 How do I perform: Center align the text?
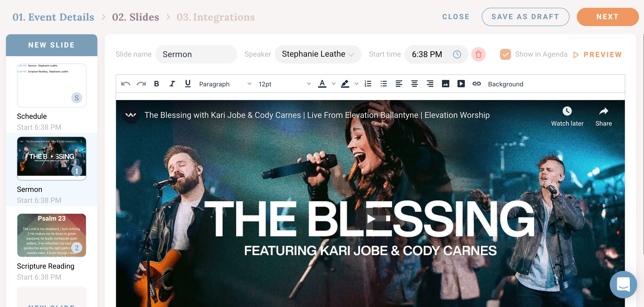[414, 84]
